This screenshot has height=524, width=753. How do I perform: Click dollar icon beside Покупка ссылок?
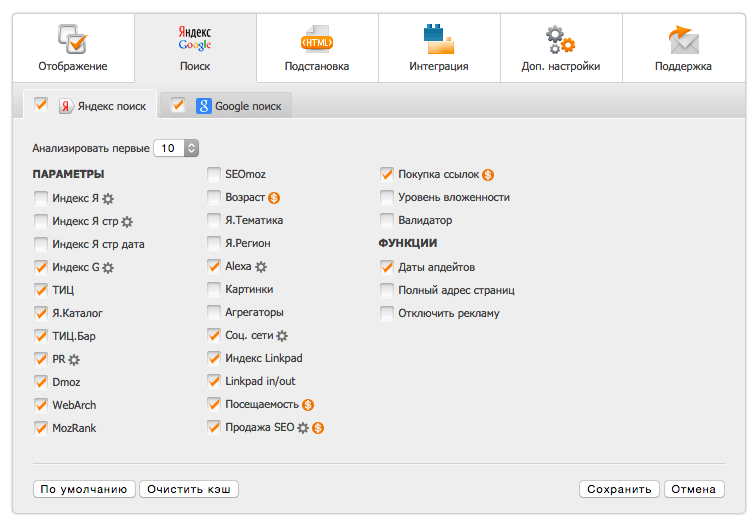[x=488, y=174]
